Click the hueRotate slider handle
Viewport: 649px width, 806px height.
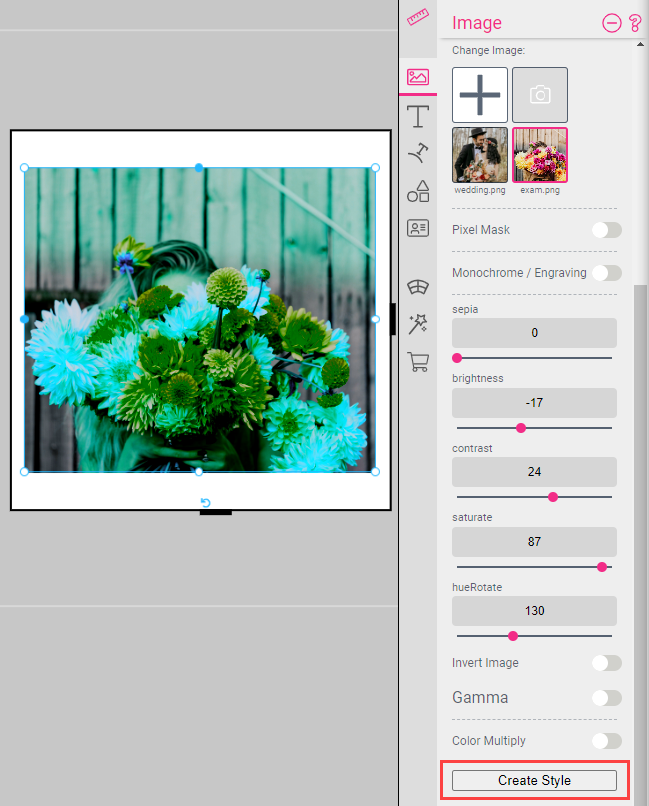pos(513,636)
